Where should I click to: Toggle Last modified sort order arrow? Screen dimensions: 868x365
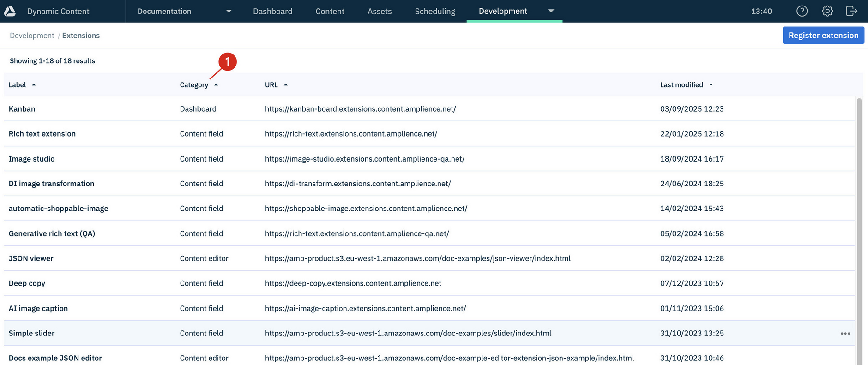pos(711,85)
